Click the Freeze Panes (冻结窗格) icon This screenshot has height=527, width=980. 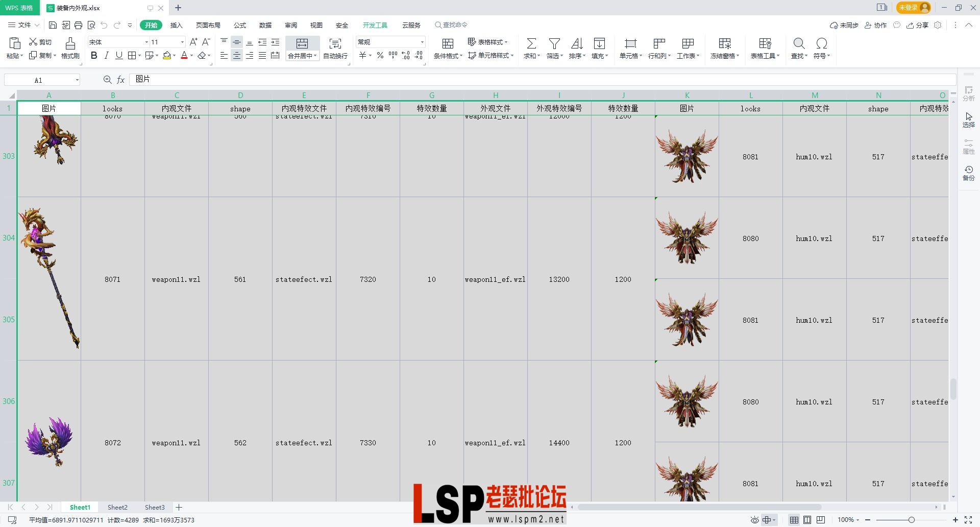click(x=725, y=43)
